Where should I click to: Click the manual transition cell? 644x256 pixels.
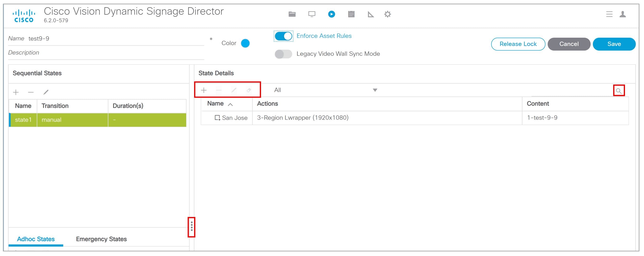[72, 120]
